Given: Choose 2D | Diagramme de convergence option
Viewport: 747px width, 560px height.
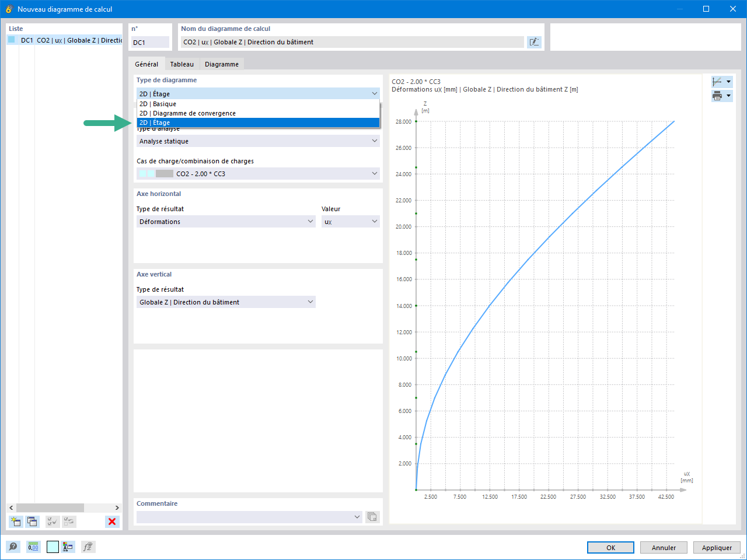Looking at the screenshot, I should pos(258,113).
